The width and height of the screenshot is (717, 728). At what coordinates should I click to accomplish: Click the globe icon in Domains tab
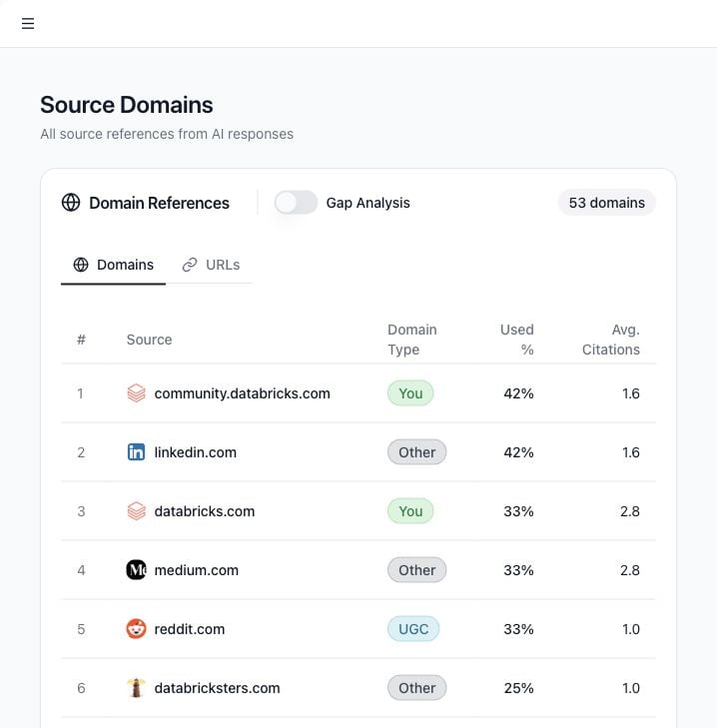tap(81, 265)
